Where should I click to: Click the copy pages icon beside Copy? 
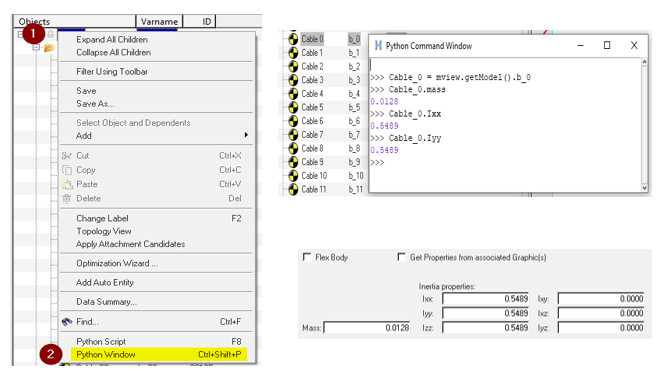tap(67, 170)
